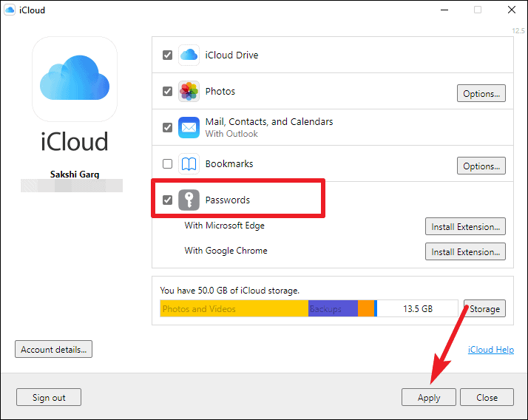Click the Photos label

coord(220,91)
